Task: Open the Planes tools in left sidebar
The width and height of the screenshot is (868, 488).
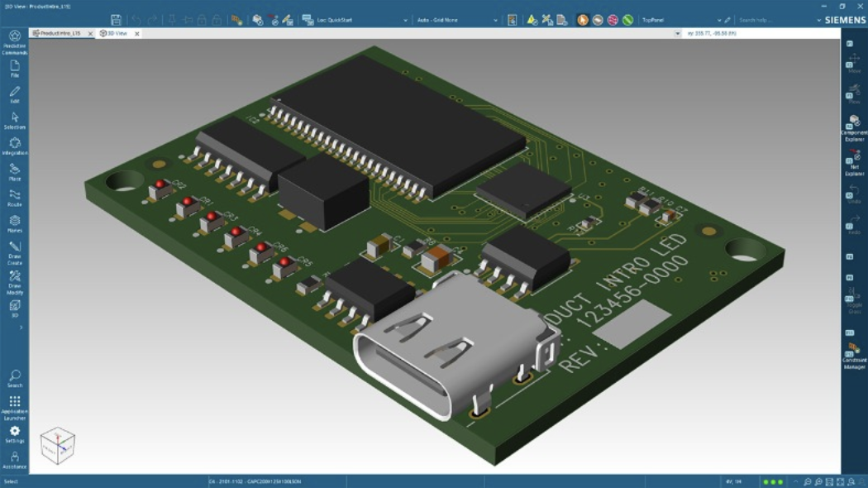Action: coord(15,223)
